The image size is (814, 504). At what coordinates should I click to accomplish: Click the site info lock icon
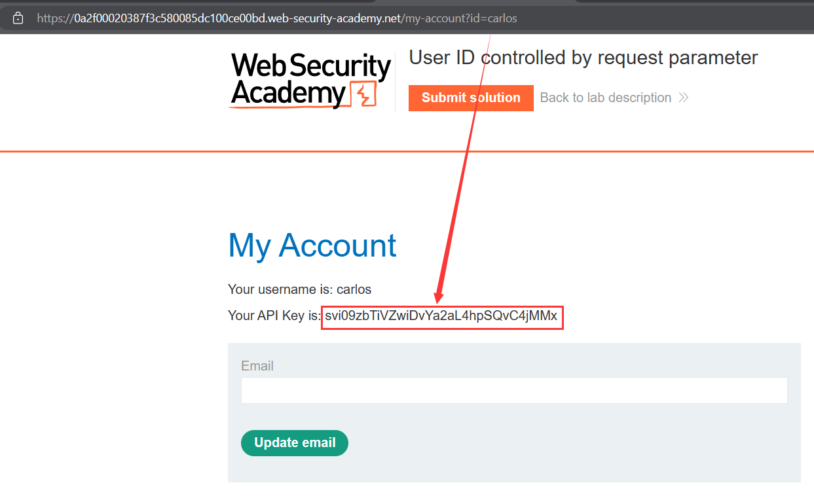pyautogui.click(x=18, y=18)
